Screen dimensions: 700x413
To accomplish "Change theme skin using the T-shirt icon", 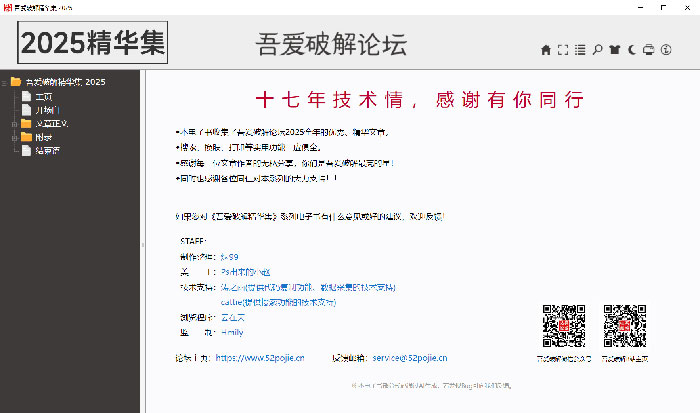I will [x=615, y=50].
